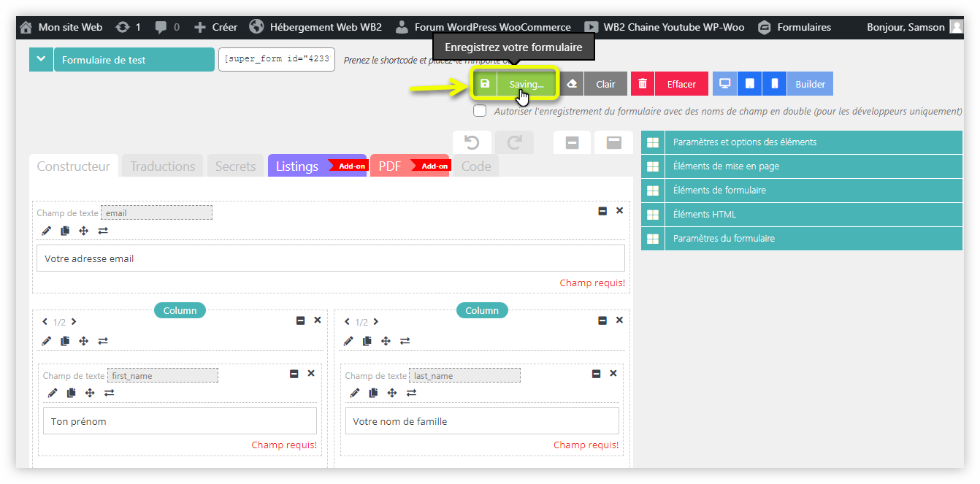Screen dimensions: 980x484
Task: Open the updates icon in the admin bar
Action: [128, 27]
